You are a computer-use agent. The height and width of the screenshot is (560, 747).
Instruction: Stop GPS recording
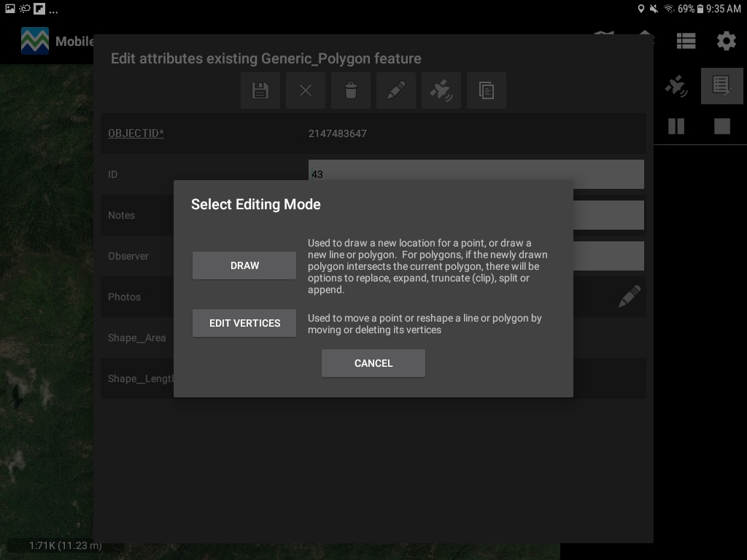click(x=721, y=127)
